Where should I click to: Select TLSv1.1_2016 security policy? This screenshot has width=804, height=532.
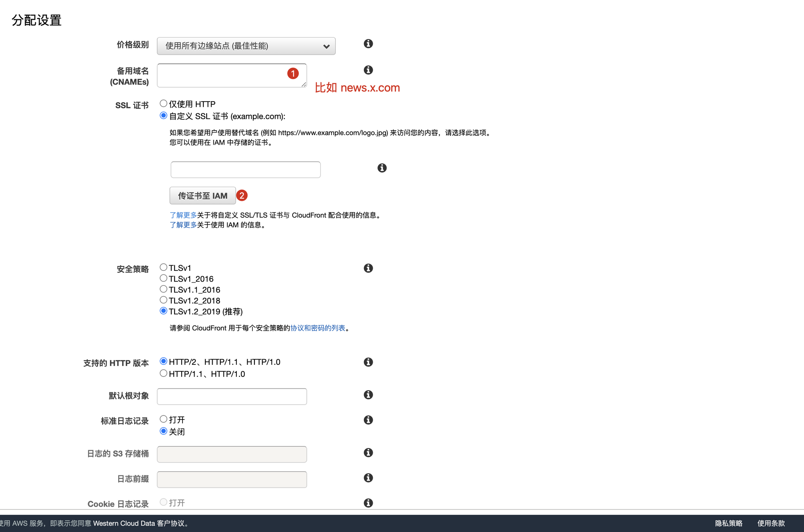pyautogui.click(x=164, y=289)
